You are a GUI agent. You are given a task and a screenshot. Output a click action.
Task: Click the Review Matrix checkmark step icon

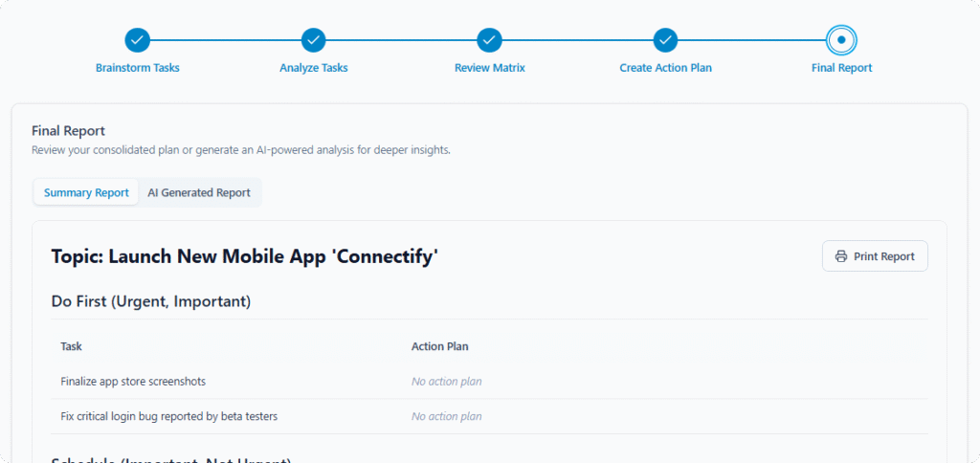(x=490, y=40)
